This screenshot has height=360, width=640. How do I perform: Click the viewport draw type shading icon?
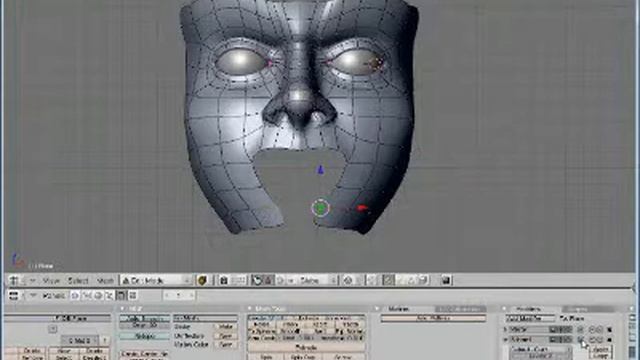click(202, 280)
